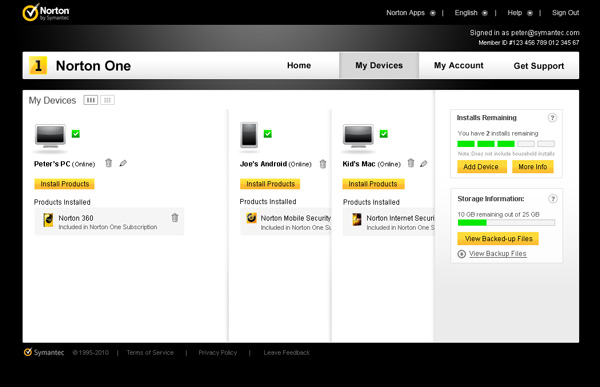Click Peter's PC monitor icon
Viewport: 600px width, 387px height.
pyautogui.click(x=50, y=137)
